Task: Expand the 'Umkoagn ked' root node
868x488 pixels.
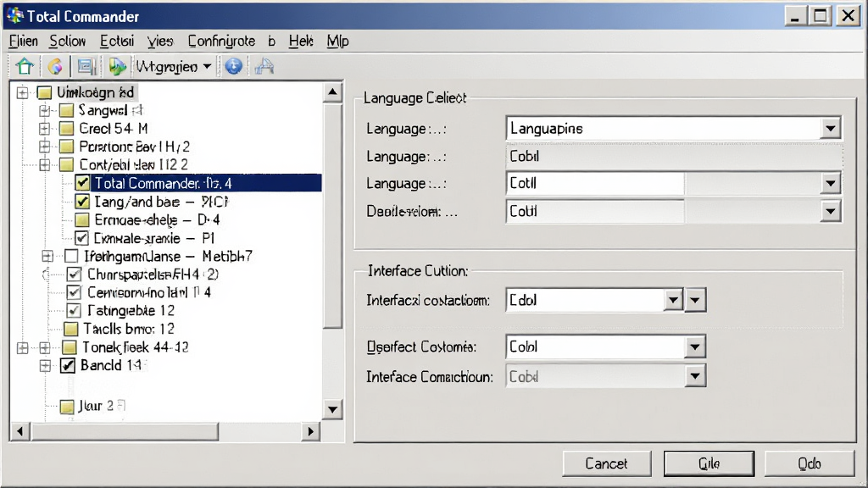Action: (x=23, y=92)
